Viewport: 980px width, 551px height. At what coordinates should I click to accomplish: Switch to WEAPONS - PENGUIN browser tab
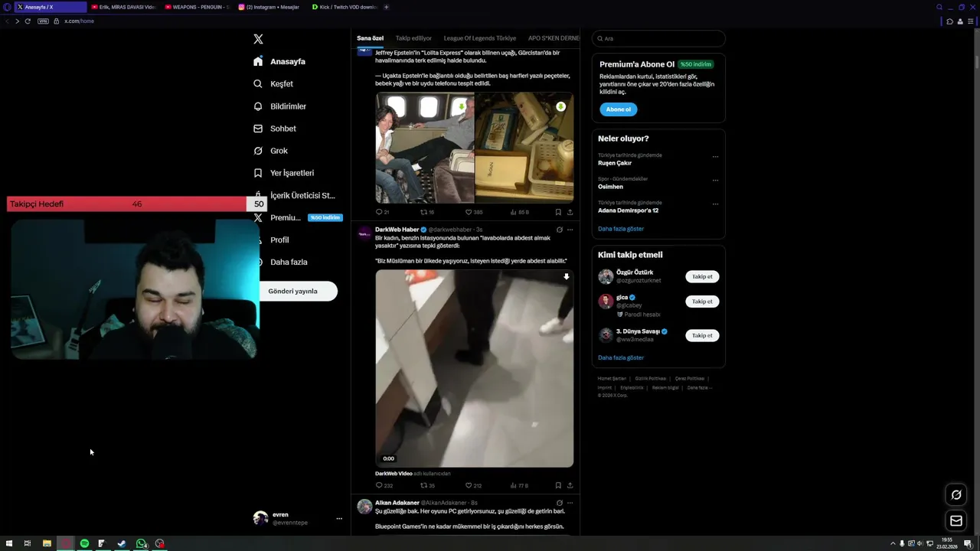tap(197, 7)
